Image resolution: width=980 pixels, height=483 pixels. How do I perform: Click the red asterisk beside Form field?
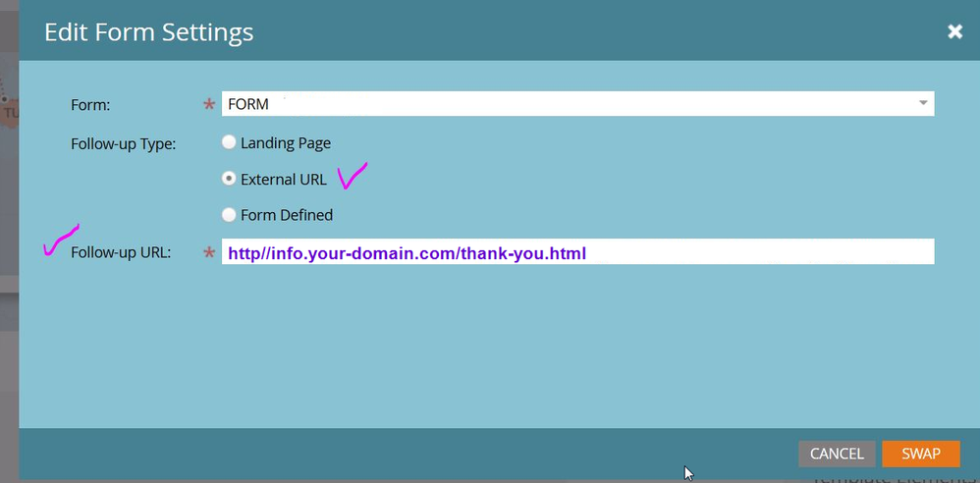click(x=209, y=106)
